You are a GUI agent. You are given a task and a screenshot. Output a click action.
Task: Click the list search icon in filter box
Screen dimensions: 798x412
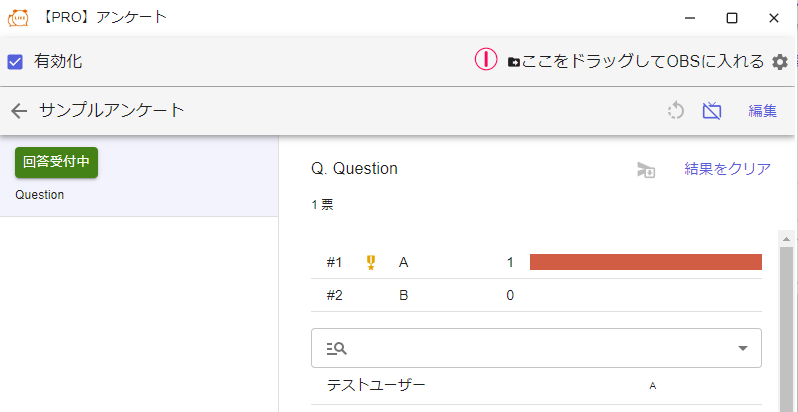click(337, 348)
